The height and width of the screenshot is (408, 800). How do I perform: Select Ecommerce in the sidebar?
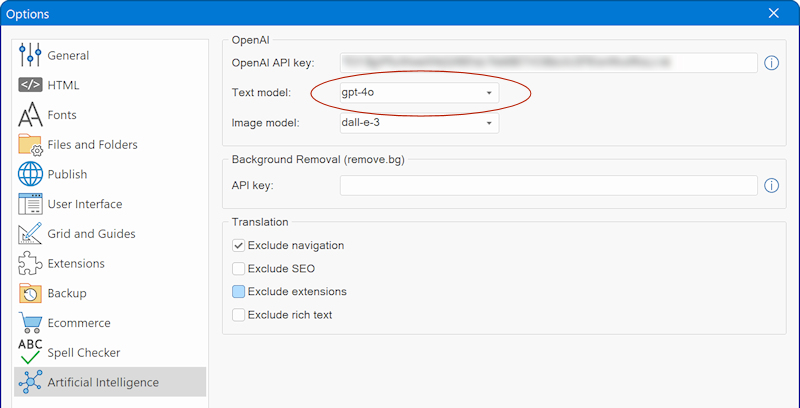(x=110, y=323)
